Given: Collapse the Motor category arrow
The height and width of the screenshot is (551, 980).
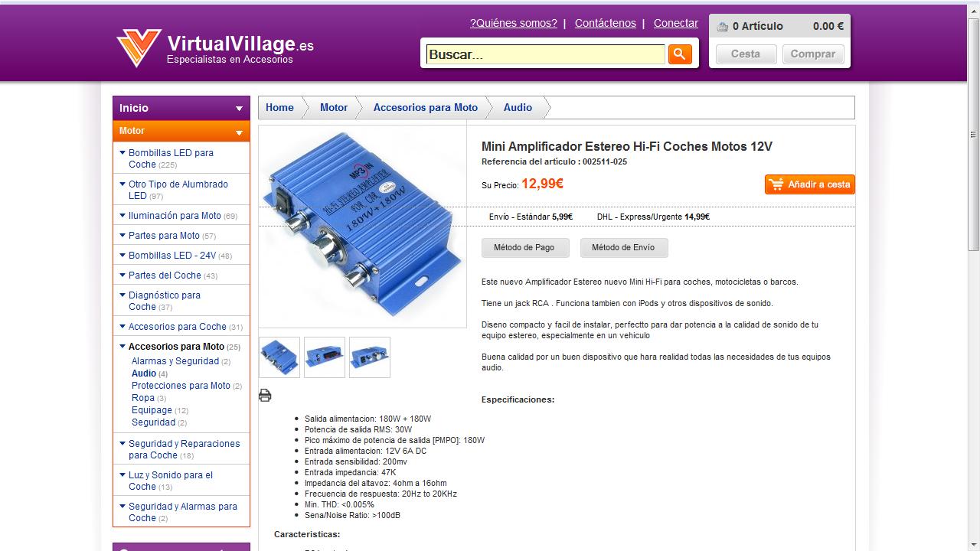Looking at the screenshot, I should click(239, 133).
